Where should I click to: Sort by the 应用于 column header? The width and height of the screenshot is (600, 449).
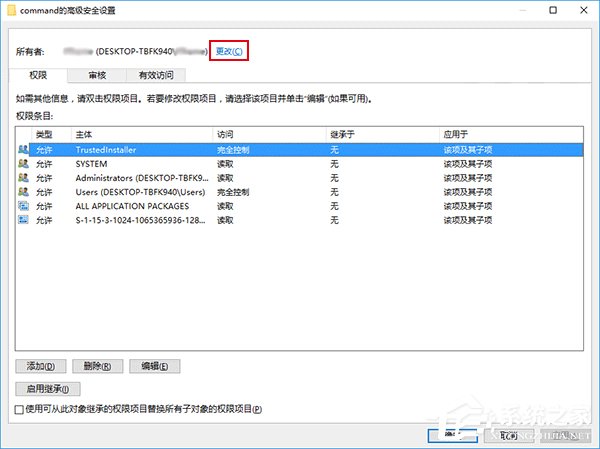pos(511,134)
